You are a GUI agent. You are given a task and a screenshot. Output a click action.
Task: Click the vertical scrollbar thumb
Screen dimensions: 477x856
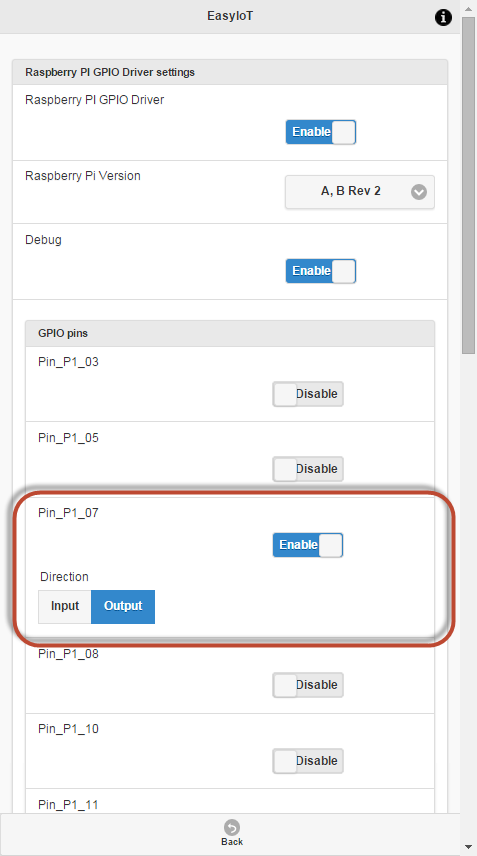[469, 185]
